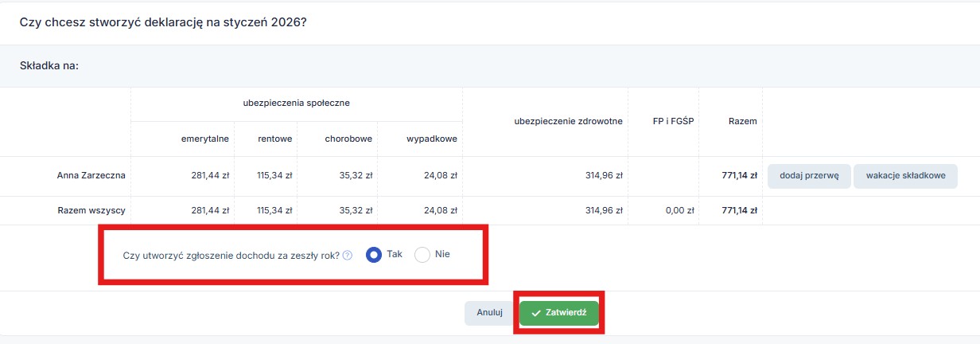Click Anna Zarzeczna's 281,44 zł emerytalne cell

click(x=205, y=176)
